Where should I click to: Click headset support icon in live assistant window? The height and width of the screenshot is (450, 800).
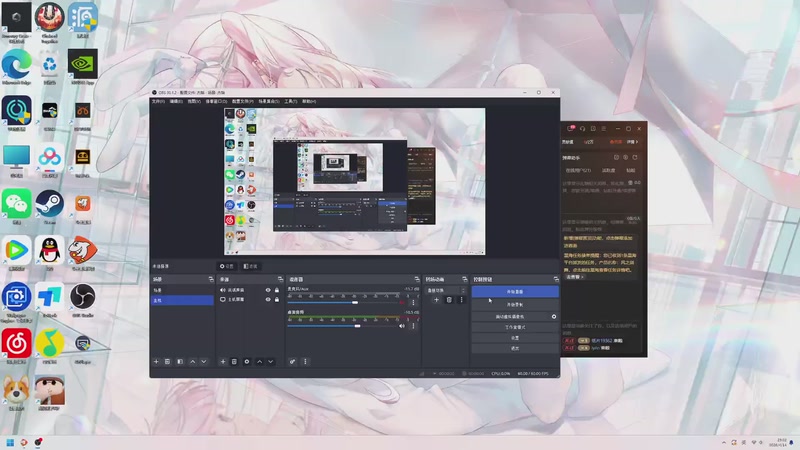tap(583, 129)
